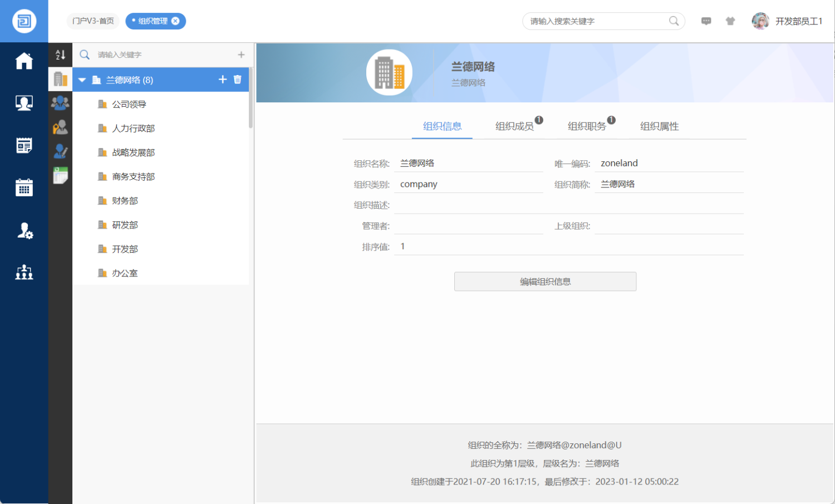Viewport: 835px width, 504px height.
Task: Click the top search keyword input field
Action: 597,21
